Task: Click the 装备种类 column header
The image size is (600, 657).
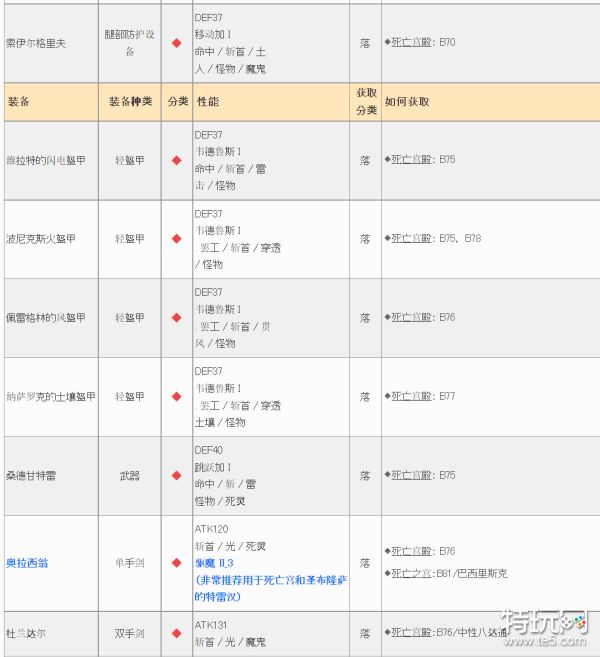Action: point(130,102)
